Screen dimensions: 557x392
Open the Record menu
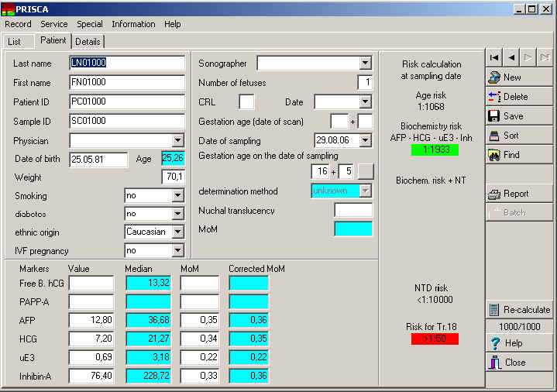[18, 24]
